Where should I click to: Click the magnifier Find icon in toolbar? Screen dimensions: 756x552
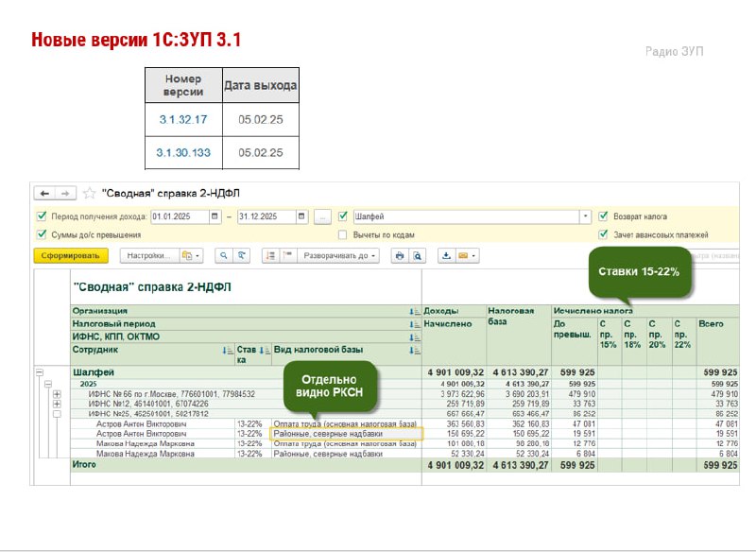223,255
